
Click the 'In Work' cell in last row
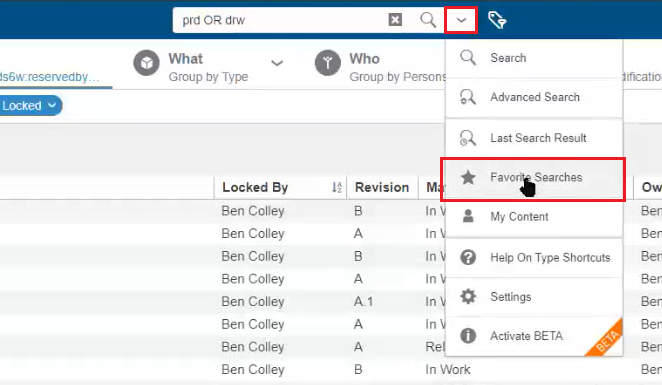(448, 370)
